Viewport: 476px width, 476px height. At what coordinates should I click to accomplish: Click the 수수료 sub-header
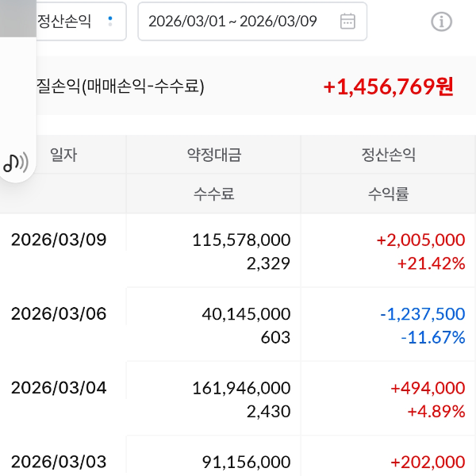coord(213,194)
